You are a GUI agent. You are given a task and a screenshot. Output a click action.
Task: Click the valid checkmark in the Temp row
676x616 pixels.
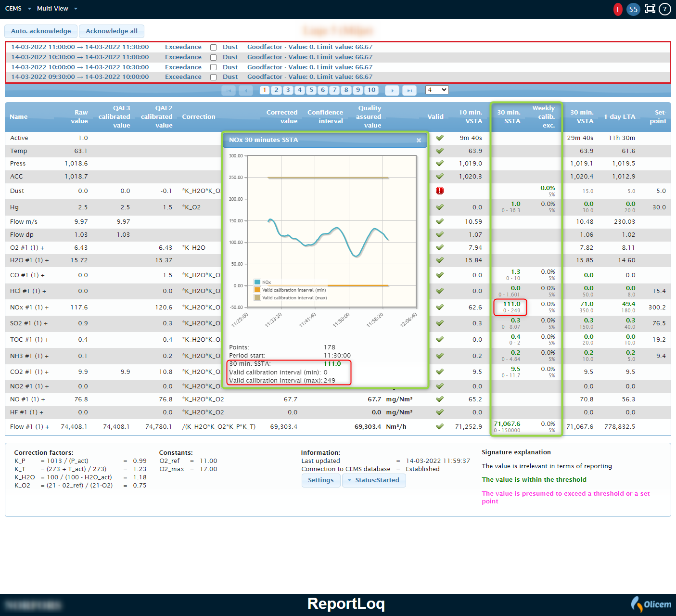click(439, 151)
